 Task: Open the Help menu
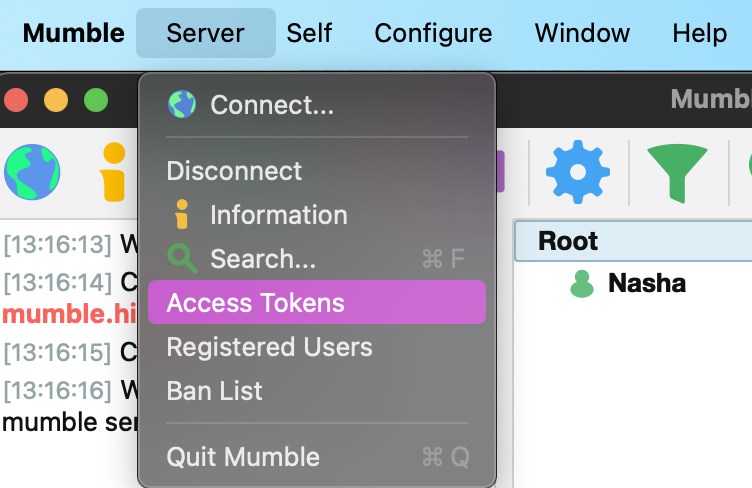[x=699, y=33]
